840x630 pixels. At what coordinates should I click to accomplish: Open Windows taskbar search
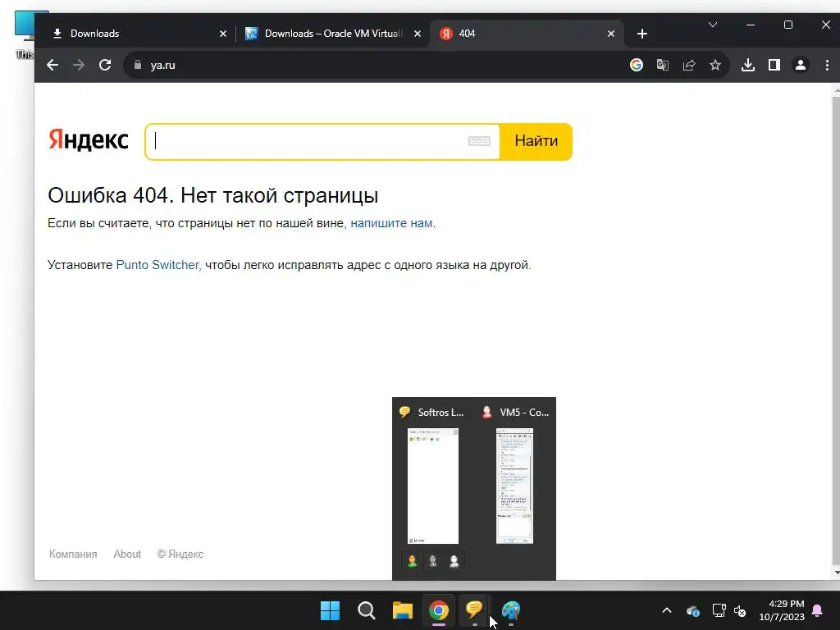pos(367,610)
